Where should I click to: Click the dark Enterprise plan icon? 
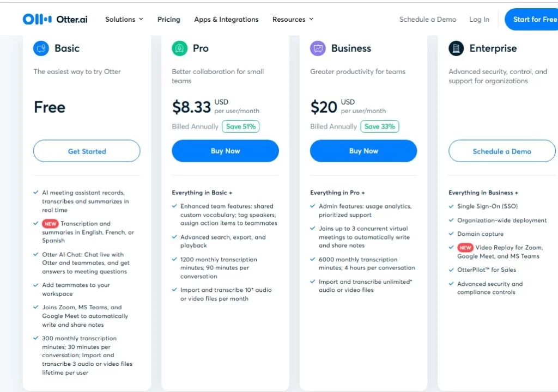[456, 48]
